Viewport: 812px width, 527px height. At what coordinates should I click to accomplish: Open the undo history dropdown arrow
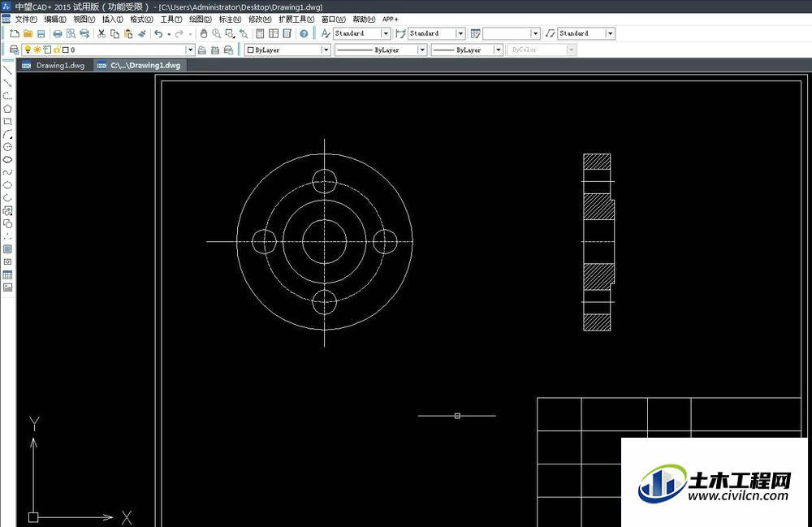tap(169, 34)
